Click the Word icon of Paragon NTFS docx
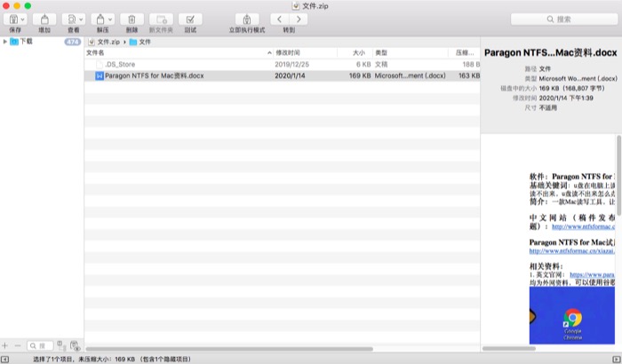This screenshot has width=622, height=364. [100, 75]
